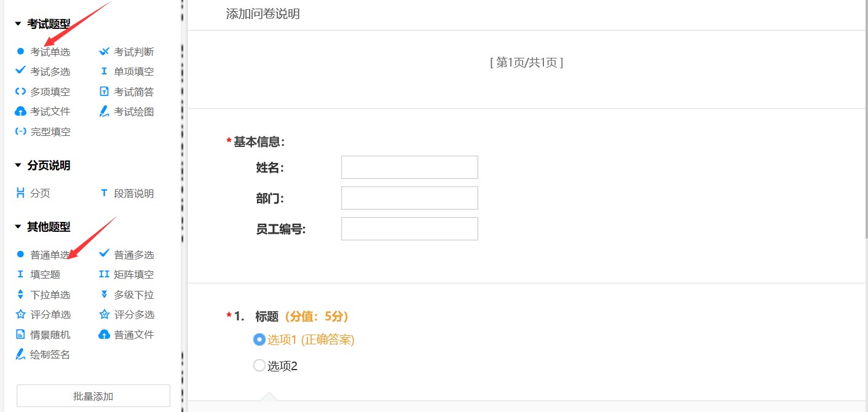This screenshot has height=412, width=868.
Task: Select the 考试判断 icon
Action: click(104, 52)
